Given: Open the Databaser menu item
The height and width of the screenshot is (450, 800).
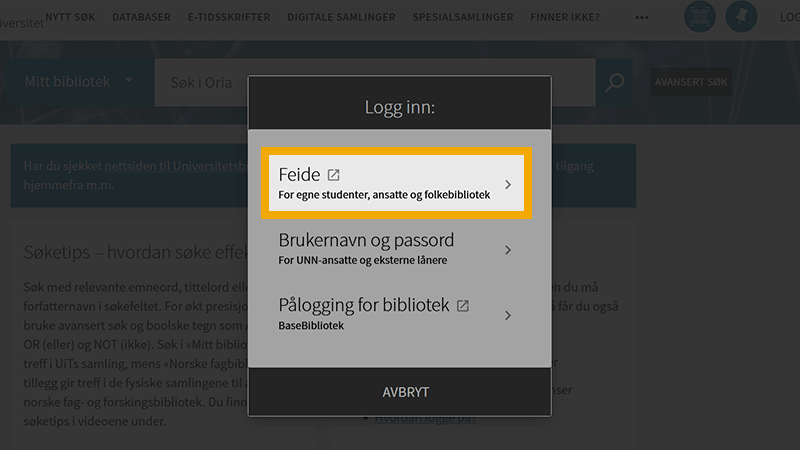Looking at the screenshot, I should point(141,17).
